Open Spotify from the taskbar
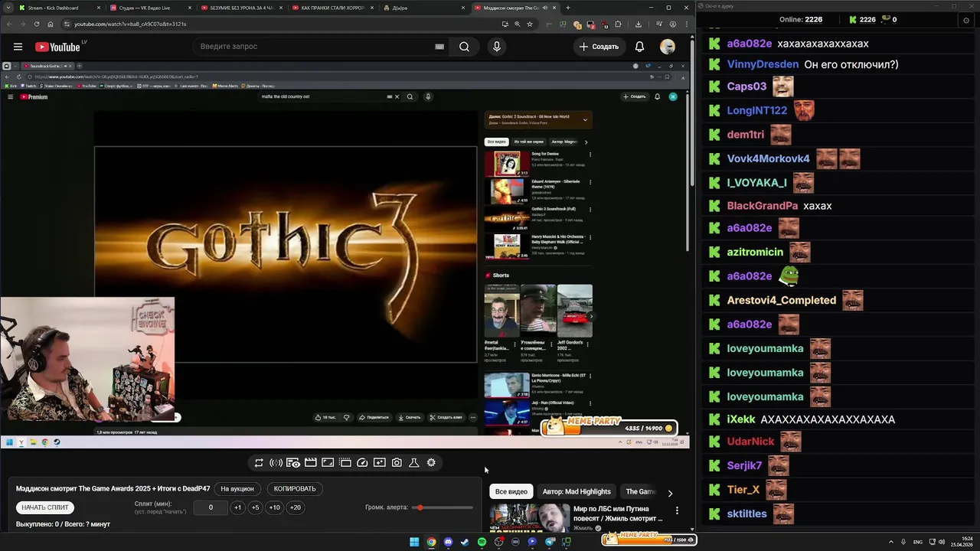Screen dimensions: 980x551 pos(482,542)
